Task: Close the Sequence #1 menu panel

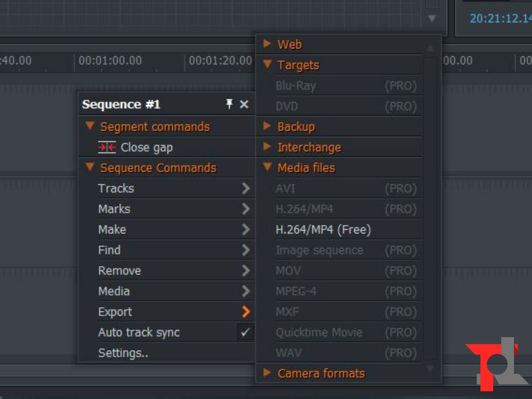Action: (x=244, y=104)
